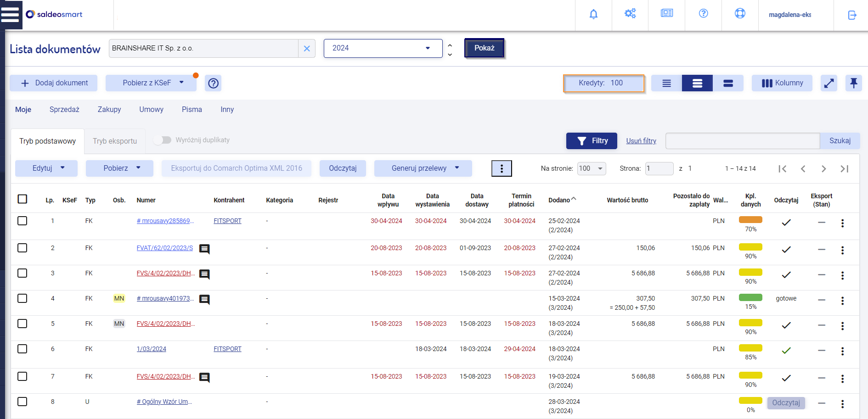Open help question mark in header
The image size is (868, 419).
(x=703, y=13)
